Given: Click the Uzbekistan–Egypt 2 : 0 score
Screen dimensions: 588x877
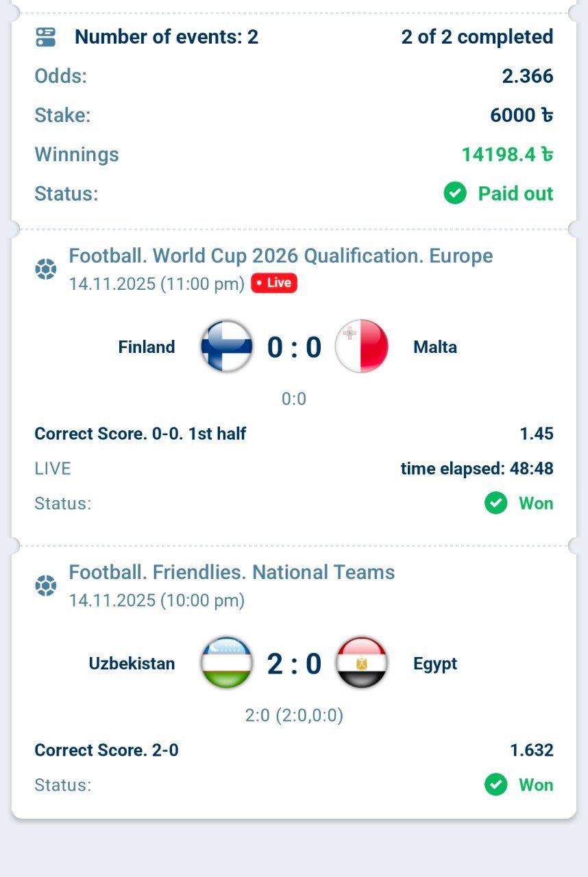Looking at the screenshot, I should (294, 664).
